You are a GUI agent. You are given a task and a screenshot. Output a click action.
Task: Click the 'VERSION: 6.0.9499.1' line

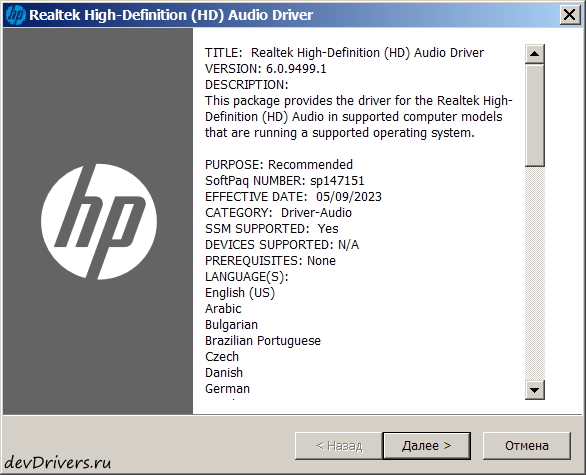point(266,69)
